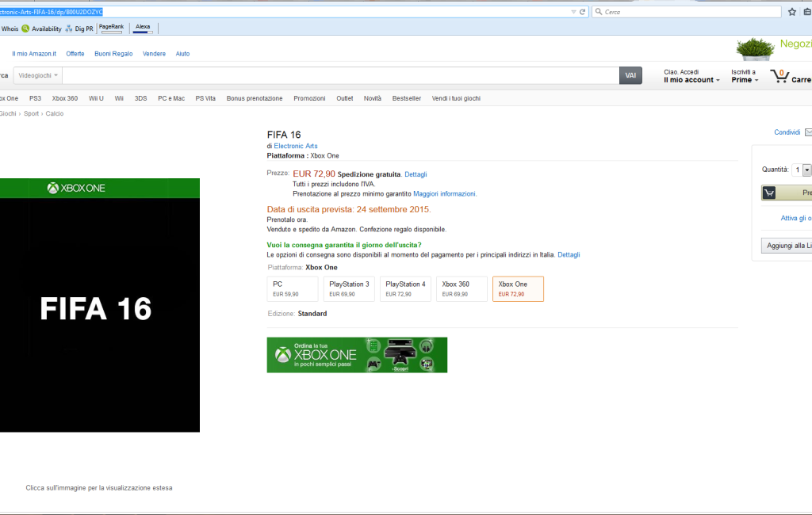Open the Buoni Regalo link
Viewport: 812px width, 515px height.
113,54
